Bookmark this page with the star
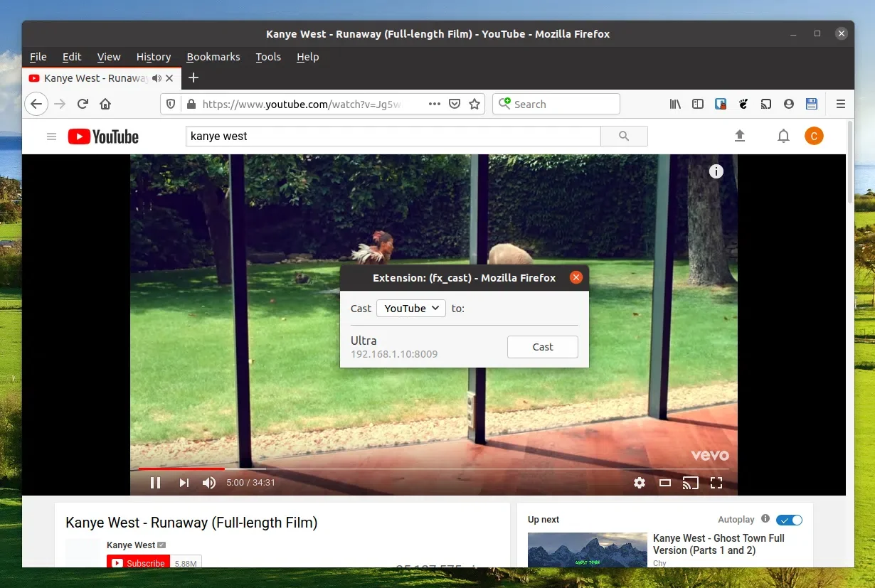The width and height of the screenshot is (875, 588). coord(474,104)
